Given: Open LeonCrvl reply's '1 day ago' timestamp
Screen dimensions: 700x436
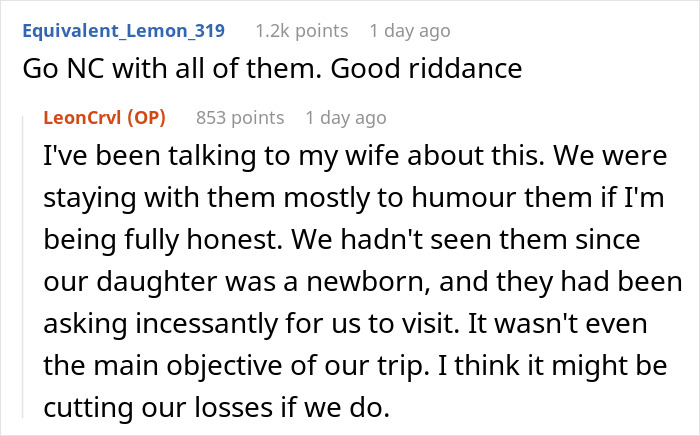Looking at the screenshot, I should 346,117.
